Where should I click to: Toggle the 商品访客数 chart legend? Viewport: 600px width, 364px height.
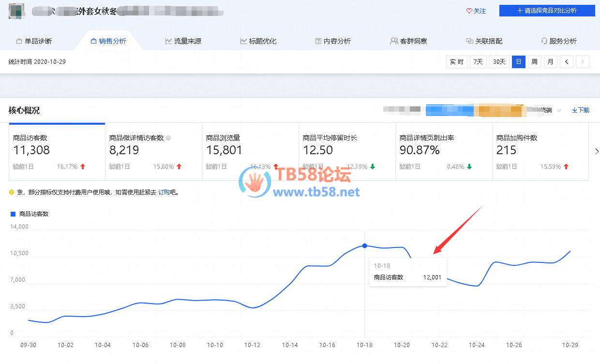pos(30,214)
